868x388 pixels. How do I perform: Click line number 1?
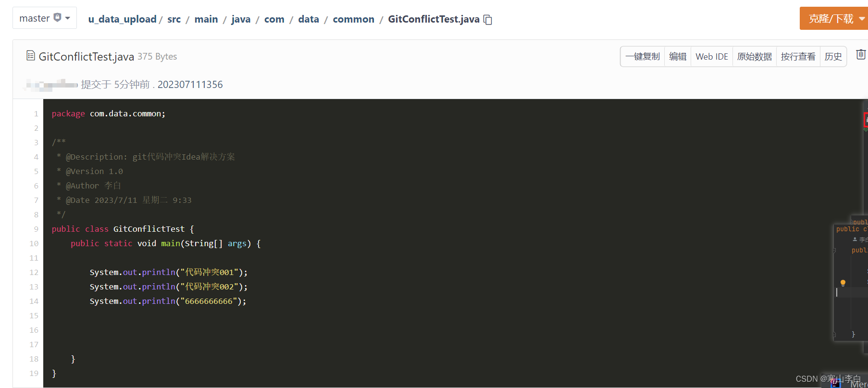36,114
